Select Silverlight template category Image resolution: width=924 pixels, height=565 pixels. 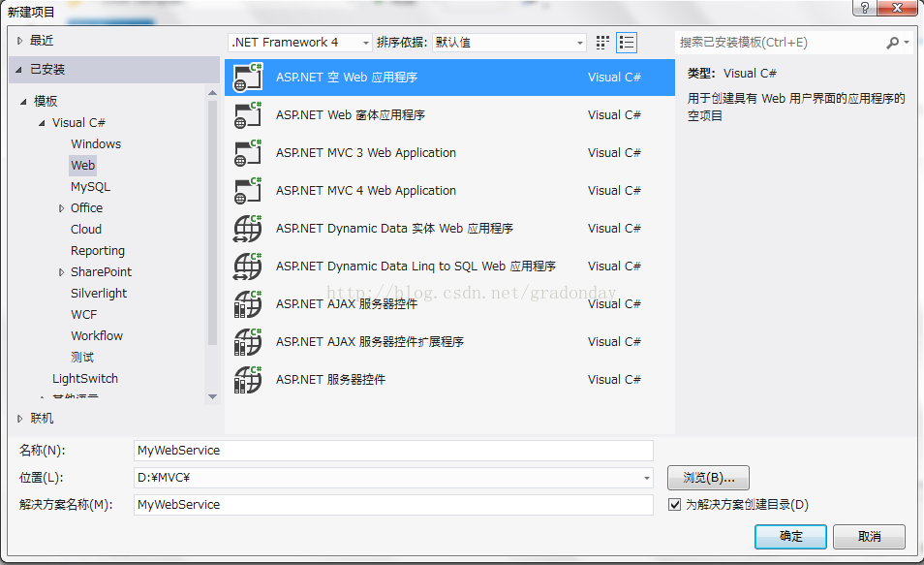pyautogui.click(x=99, y=293)
